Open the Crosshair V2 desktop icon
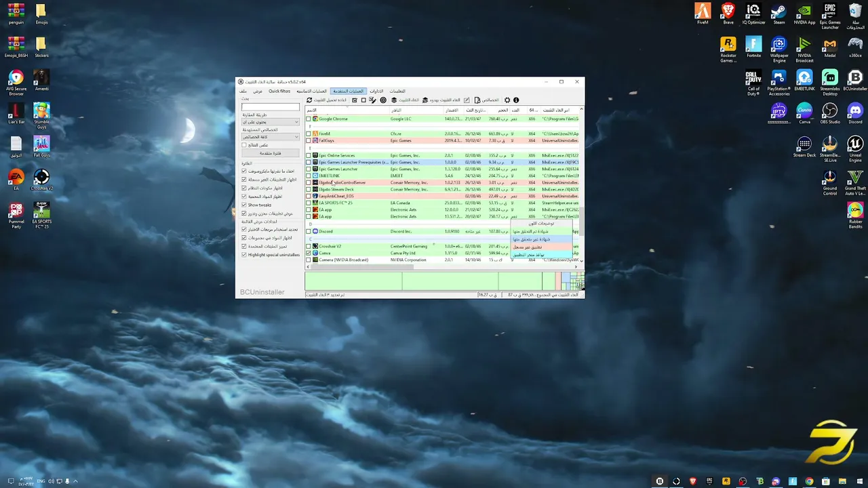 [x=41, y=180]
